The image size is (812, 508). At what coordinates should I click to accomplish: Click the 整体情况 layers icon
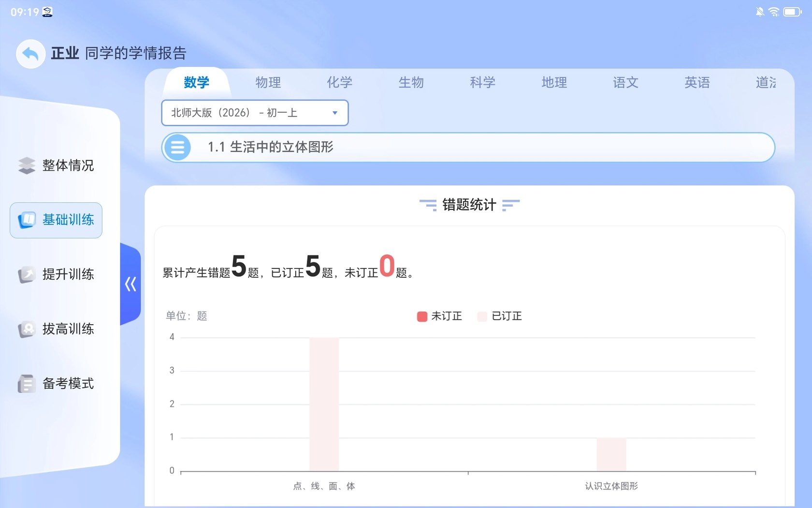27,165
